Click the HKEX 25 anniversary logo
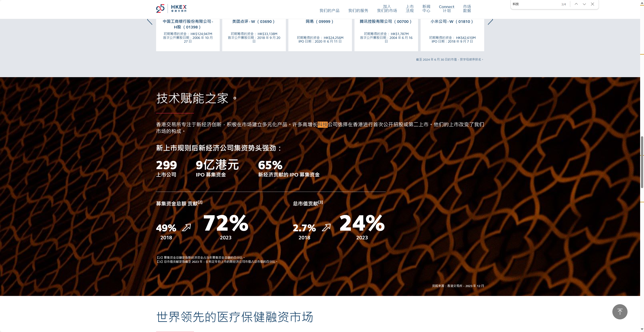Viewport: 644px width, 332px height. point(171,9)
